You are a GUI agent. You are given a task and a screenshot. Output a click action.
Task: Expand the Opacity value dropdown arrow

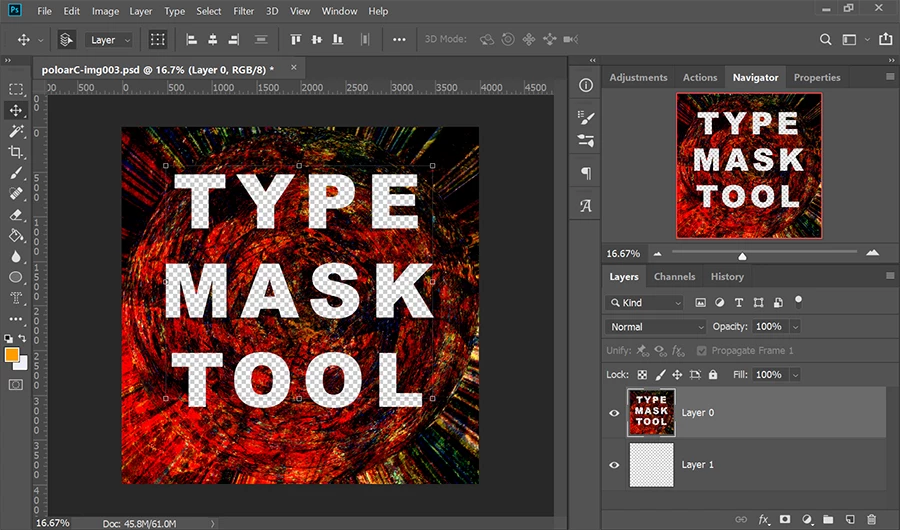(x=796, y=327)
